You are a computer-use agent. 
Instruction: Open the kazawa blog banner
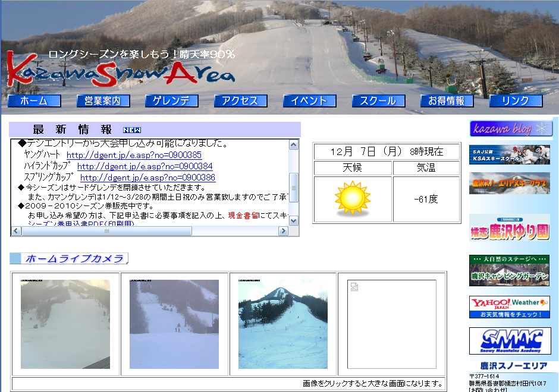tap(511, 128)
